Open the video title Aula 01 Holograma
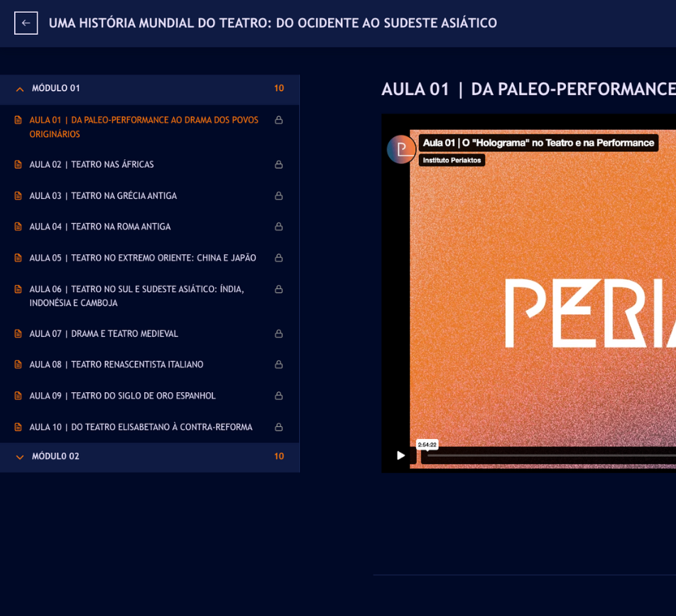Image resolution: width=676 pixels, height=616 pixels. [538, 143]
